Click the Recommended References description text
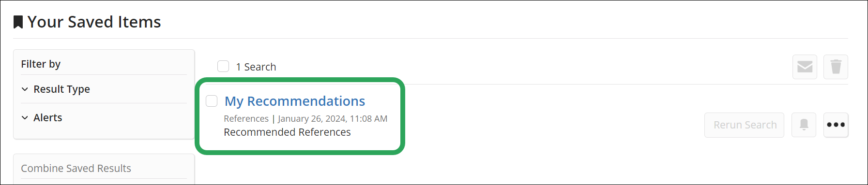This screenshot has height=185, width=868. [x=287, y=132]
